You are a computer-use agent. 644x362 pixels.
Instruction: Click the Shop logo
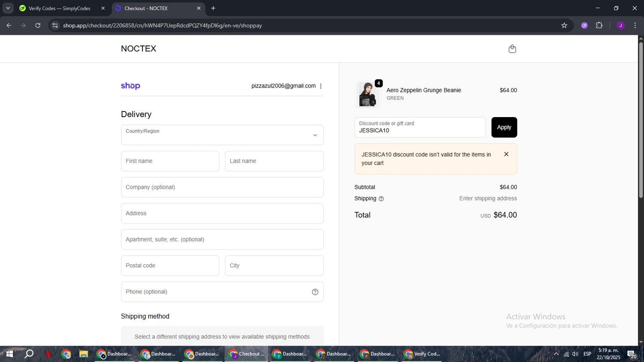pos(131,86)
